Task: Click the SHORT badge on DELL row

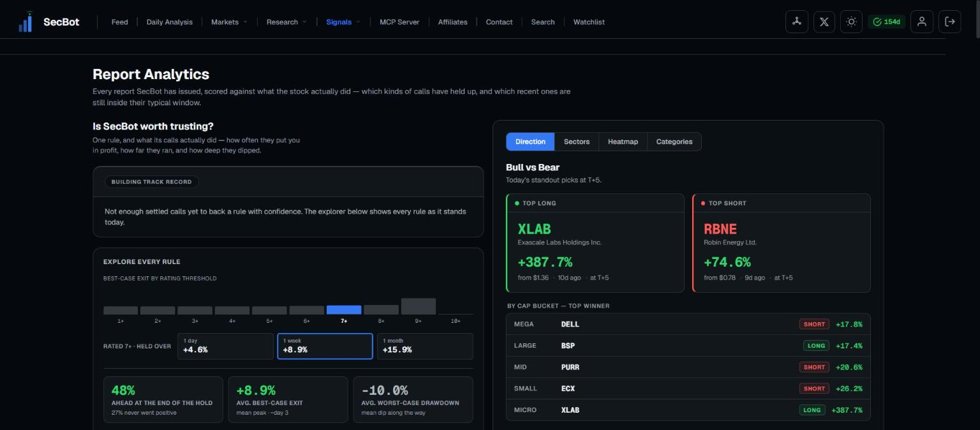Action: point(814,324)
